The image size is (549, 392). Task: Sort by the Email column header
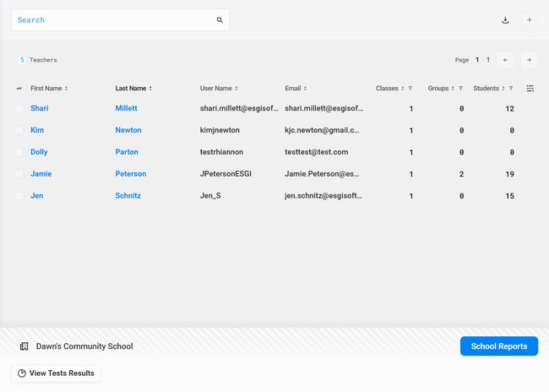point(296,88)
